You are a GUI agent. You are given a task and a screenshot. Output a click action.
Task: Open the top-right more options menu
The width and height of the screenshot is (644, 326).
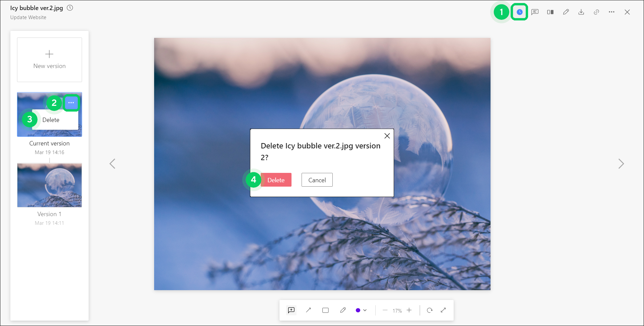coord(611,12)
